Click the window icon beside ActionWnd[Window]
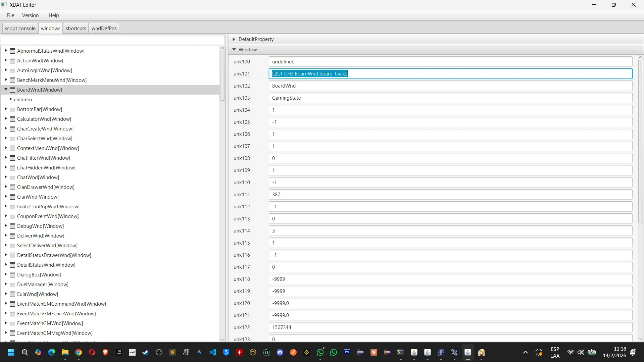This screenshot has width=644, height=362. [x=12, y=61]
